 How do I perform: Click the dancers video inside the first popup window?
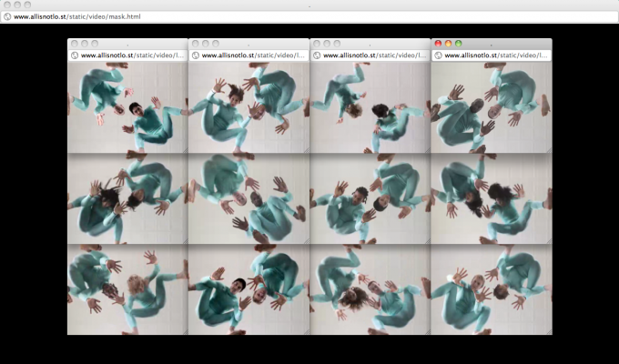coord(127,105)
